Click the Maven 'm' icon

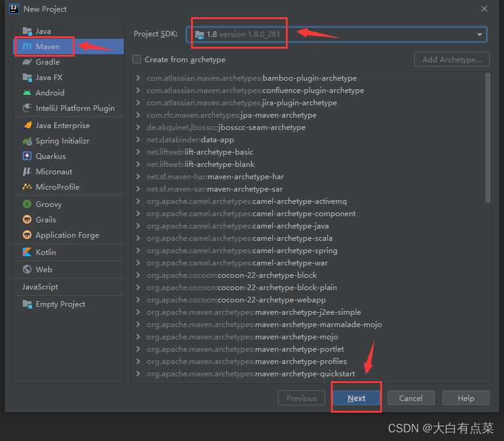coord(27,47)
